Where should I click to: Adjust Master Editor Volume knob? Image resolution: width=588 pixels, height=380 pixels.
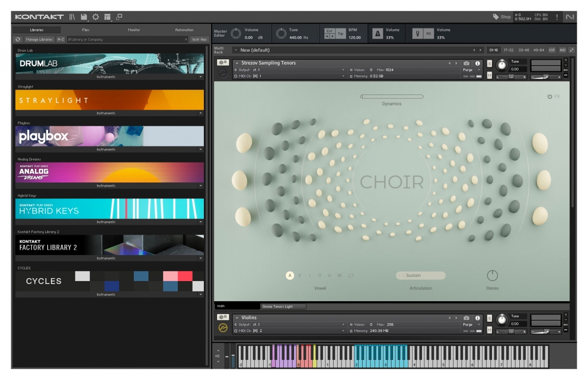tap(236, 33)
